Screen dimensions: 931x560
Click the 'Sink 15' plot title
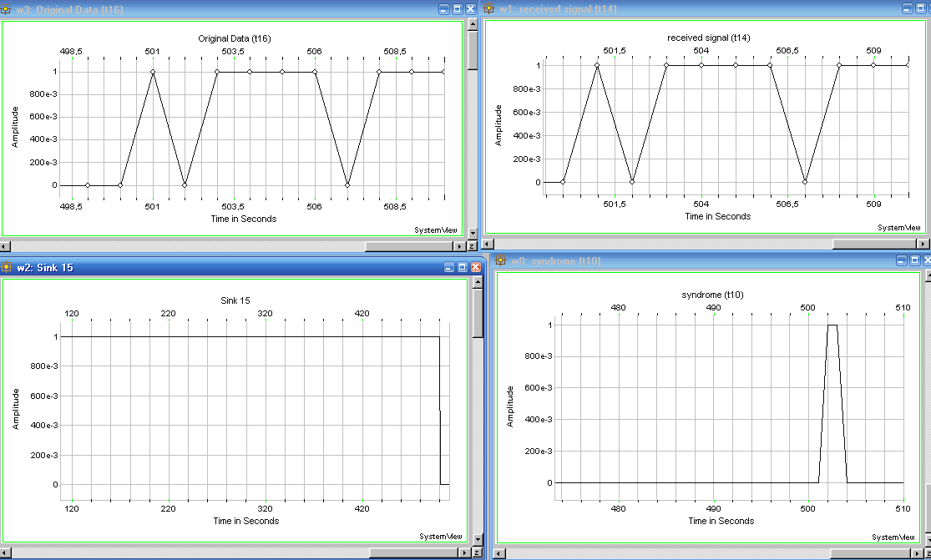235,300
